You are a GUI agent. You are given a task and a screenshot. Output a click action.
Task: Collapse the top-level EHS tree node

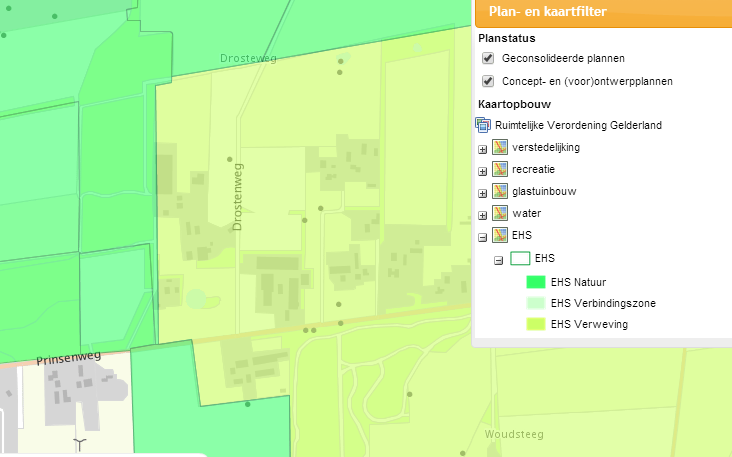(x=483, y=238)
